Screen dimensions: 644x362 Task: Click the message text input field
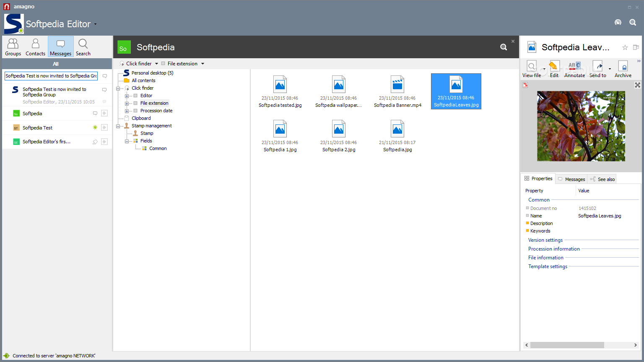(51, 76)
